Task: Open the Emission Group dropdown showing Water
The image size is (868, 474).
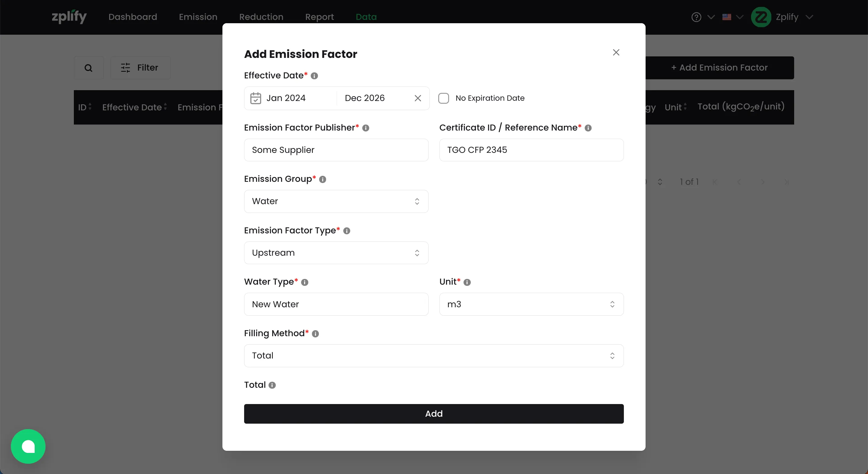Action: click(336, 201)
